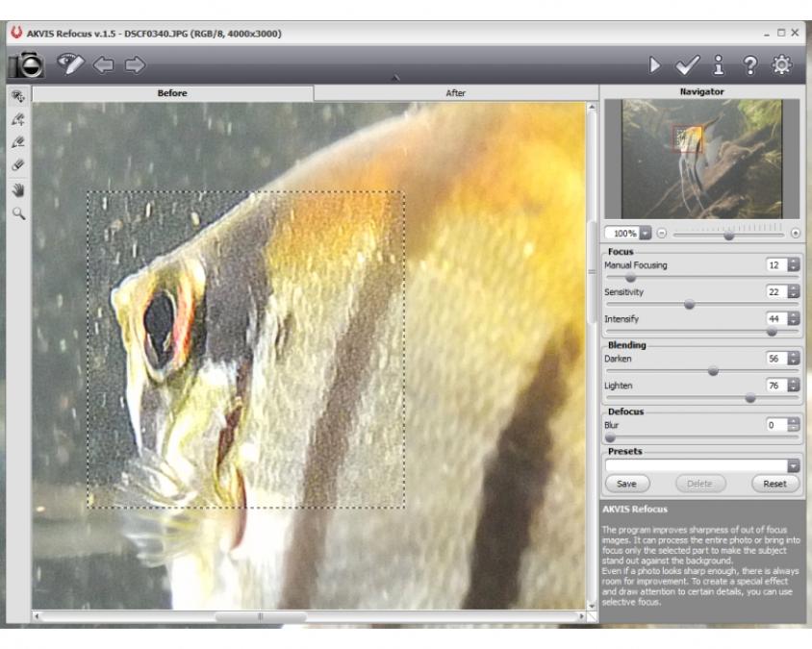This screenshot has width=812, height=649.
Task: Open the 100% zoom level dropdown
Action: (645, 233)
